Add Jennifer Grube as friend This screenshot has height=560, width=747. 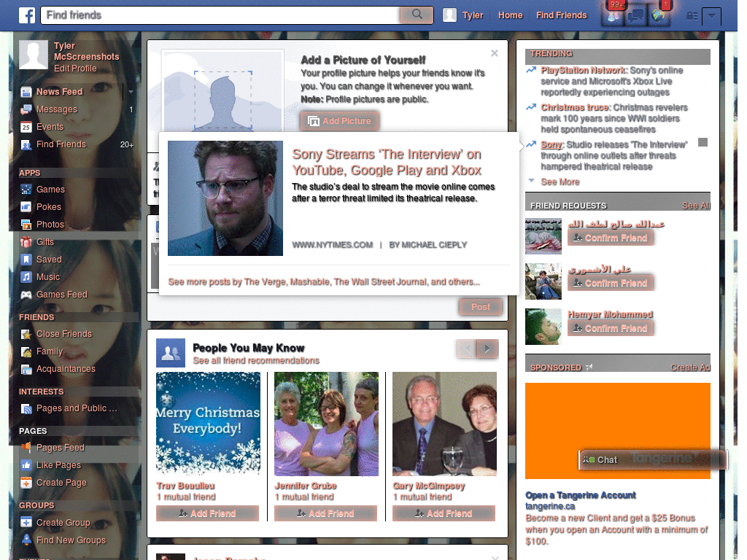click(325, 514)
